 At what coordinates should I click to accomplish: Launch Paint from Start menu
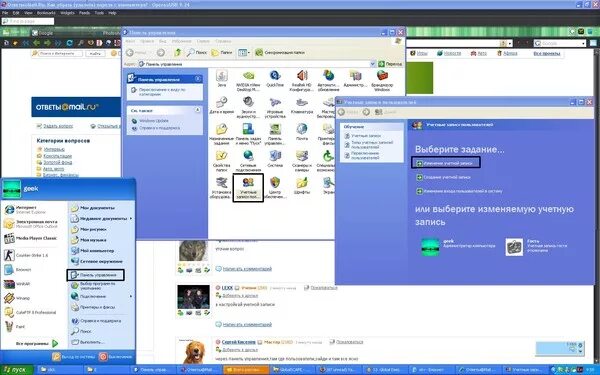pyautogui.click(x=15, y=326)
